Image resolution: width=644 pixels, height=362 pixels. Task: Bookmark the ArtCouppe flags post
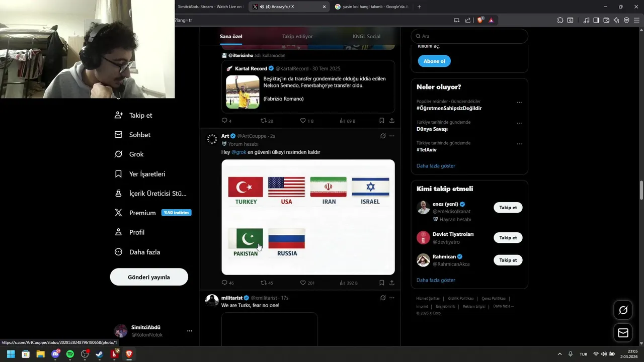[382, 283]
